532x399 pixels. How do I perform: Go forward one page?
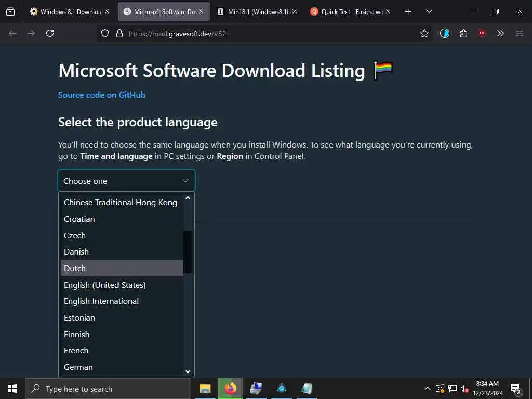[31, 33]
